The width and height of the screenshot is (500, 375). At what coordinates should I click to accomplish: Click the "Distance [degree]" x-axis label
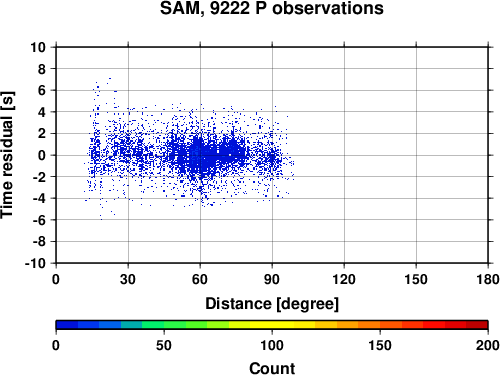(x=272, y=304)
